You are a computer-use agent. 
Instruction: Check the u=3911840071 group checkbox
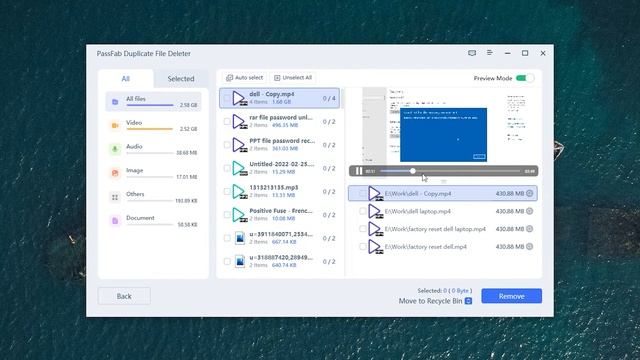click(x=227, y=238)
